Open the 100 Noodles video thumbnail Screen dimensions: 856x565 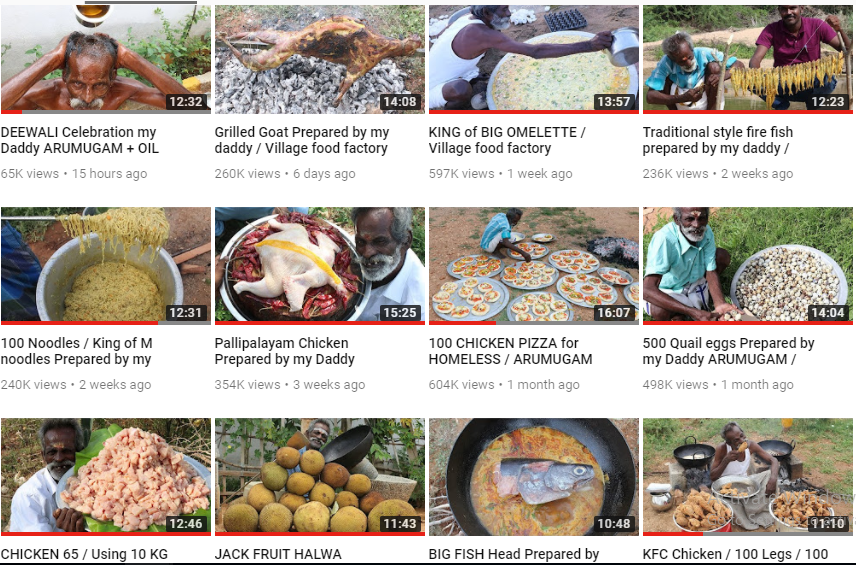[x=105, y=265]
